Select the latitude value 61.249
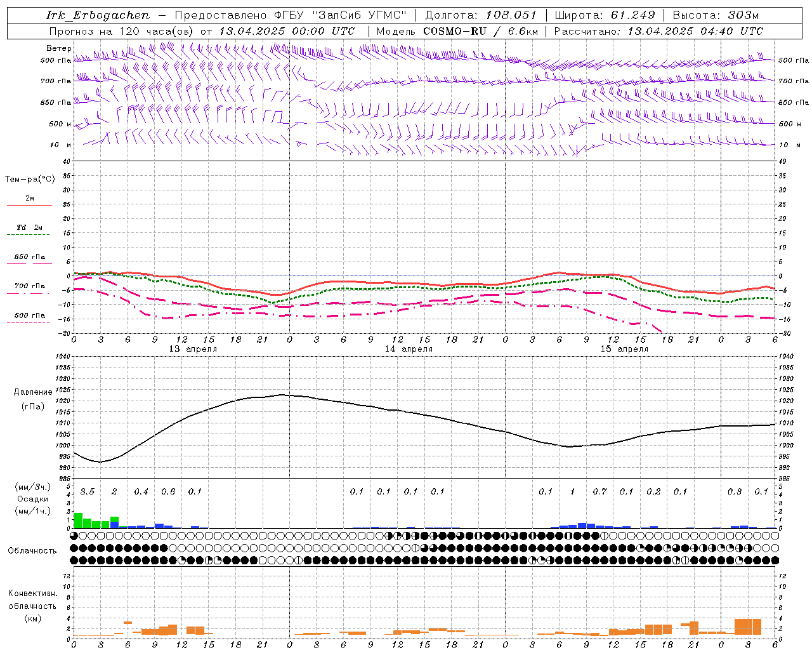Viewport: 812px width, 650px height. pyautogui.click(x=632, y=15)
